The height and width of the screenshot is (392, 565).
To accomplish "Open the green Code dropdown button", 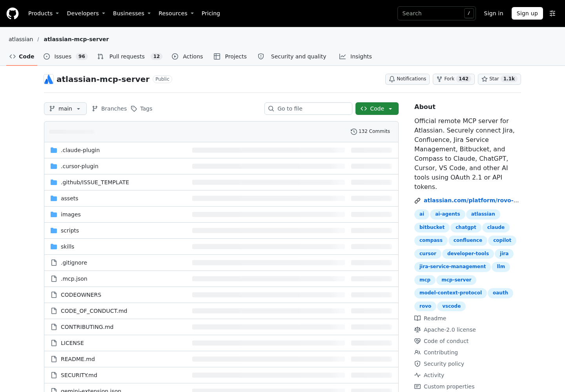I will (x=377, y=109).
